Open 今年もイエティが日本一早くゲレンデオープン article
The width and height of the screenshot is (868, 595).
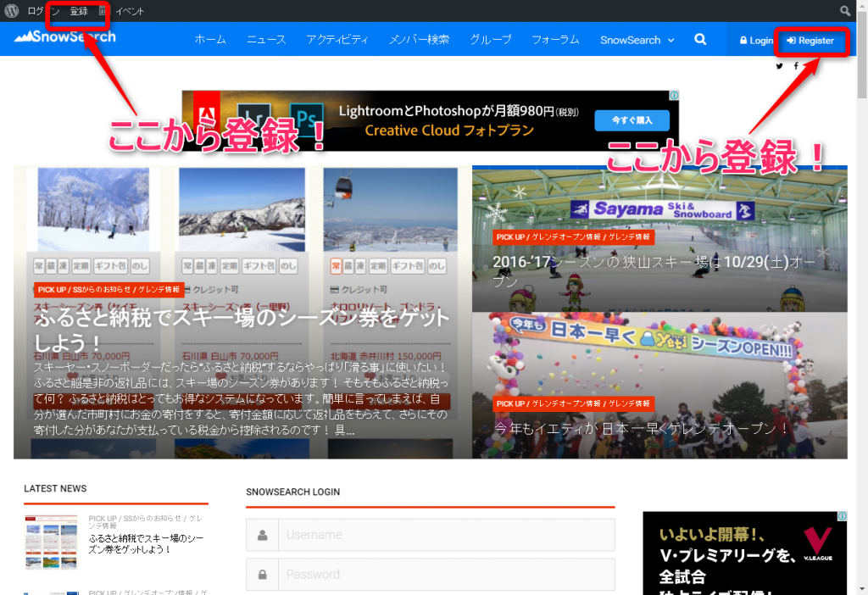(643, 428)
